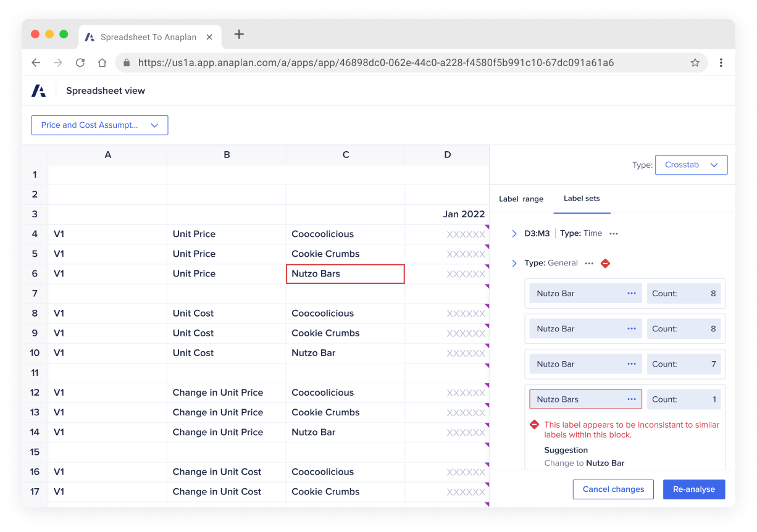This screenshot has height=532, width=757.
Task: Click red error icon beside Type: General
Action: click(605, 264)
